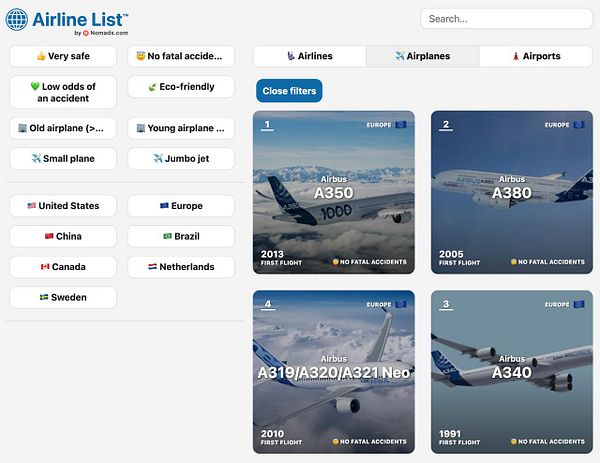Image resolution: width=600 pixels, height=463 pixels.
Task: Toggle the Eco-friendly filter
Action: click(x=181, y=87)
